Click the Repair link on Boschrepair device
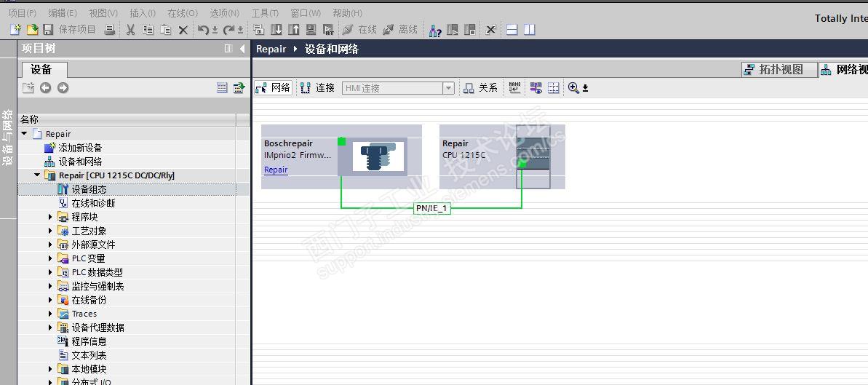Viewport: 868px width, 385px height. (x=276, y=170)
